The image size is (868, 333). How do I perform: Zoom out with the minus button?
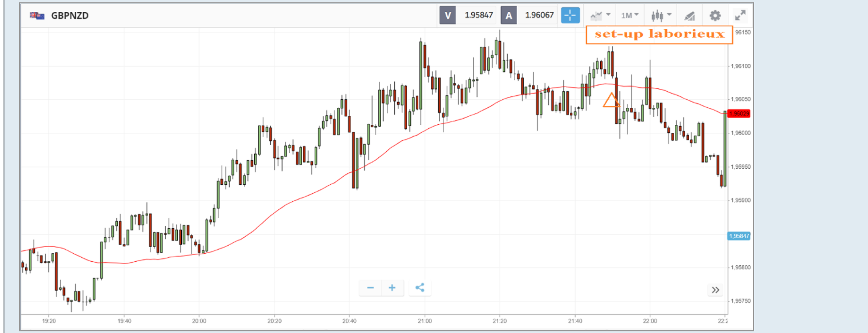point(370,288)
